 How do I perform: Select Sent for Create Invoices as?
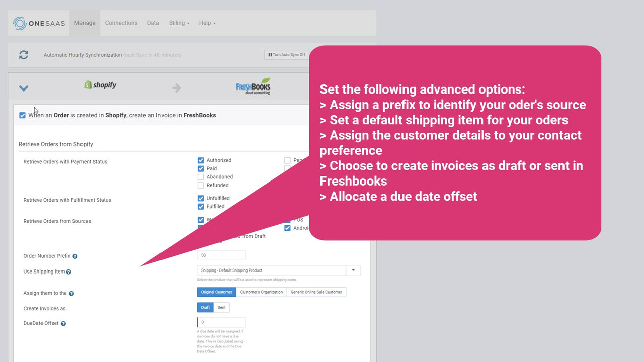click(221, 307)
